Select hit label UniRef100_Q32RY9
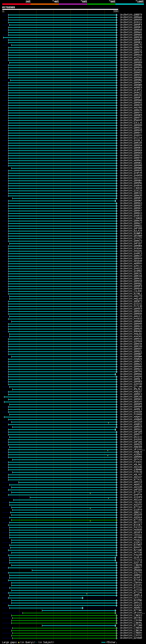 (131, 510)
